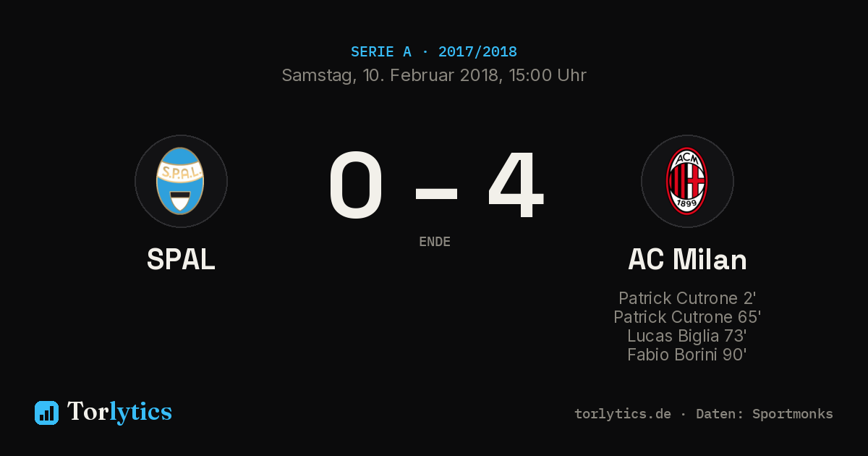The image size is (868, 456).
Task: Select goal entry Lucas Biglia 73'
Action: coord(687,336)
